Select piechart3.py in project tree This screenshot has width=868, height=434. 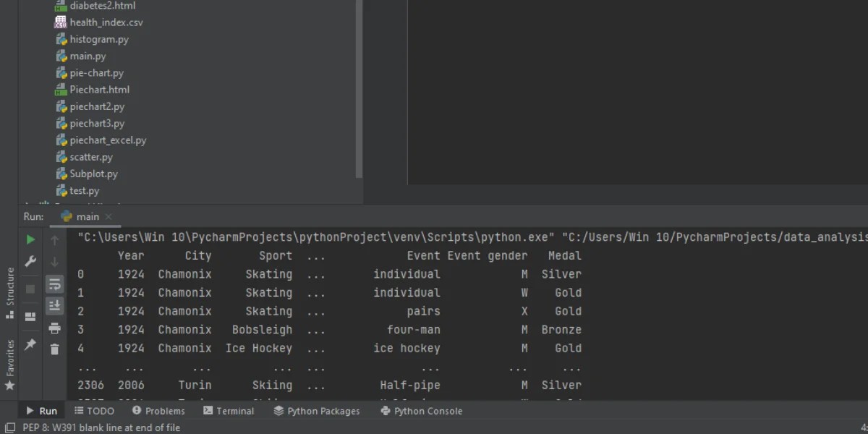click(90, 124)
